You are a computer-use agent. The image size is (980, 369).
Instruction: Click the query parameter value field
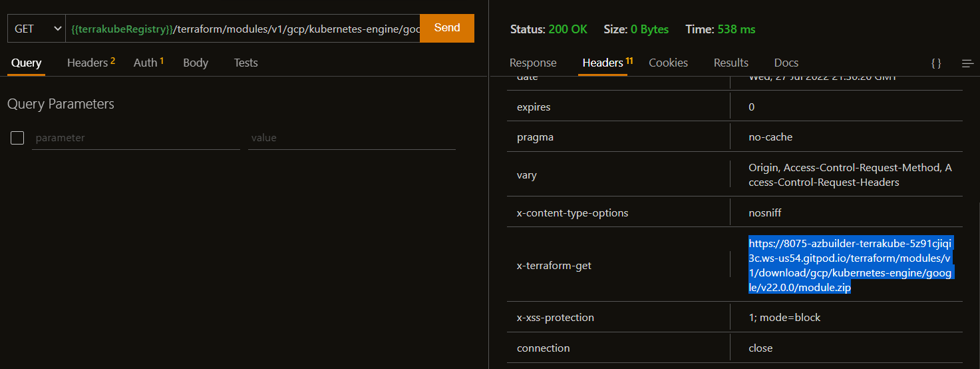pyautogui.click(x=351, y=138)
